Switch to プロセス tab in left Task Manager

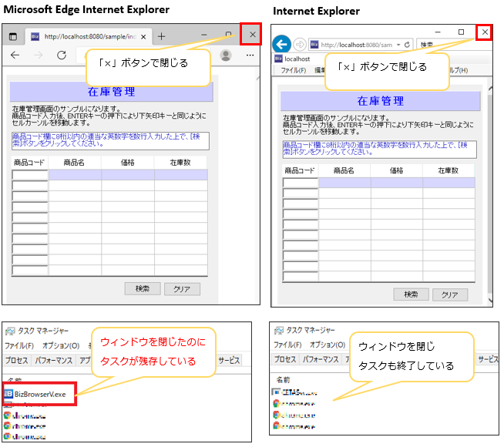17,361
